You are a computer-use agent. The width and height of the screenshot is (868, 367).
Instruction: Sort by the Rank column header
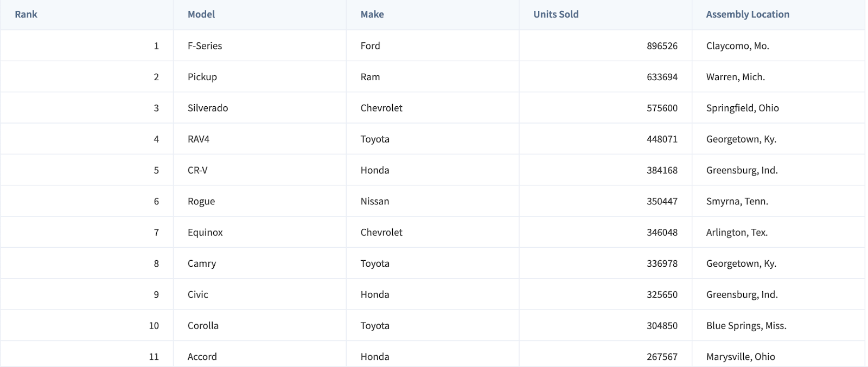[26, 15]
